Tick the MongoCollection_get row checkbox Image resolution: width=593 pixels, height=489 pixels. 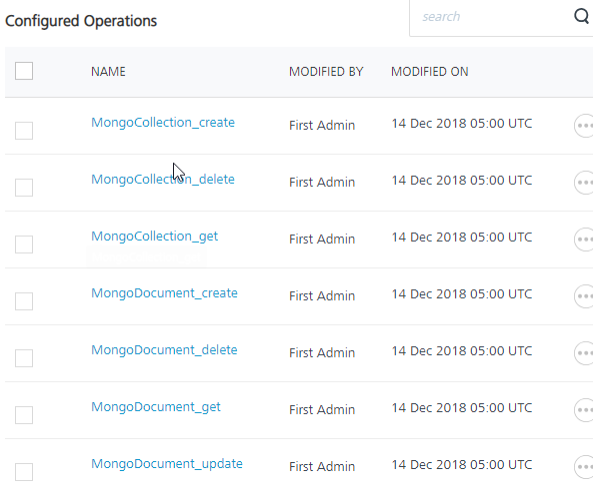coord(24,244)
